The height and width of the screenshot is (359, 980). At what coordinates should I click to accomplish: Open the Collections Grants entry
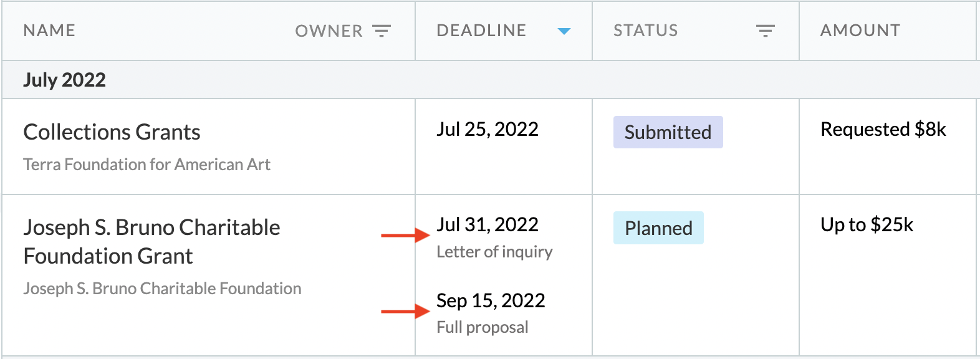(x=112, y=132)
